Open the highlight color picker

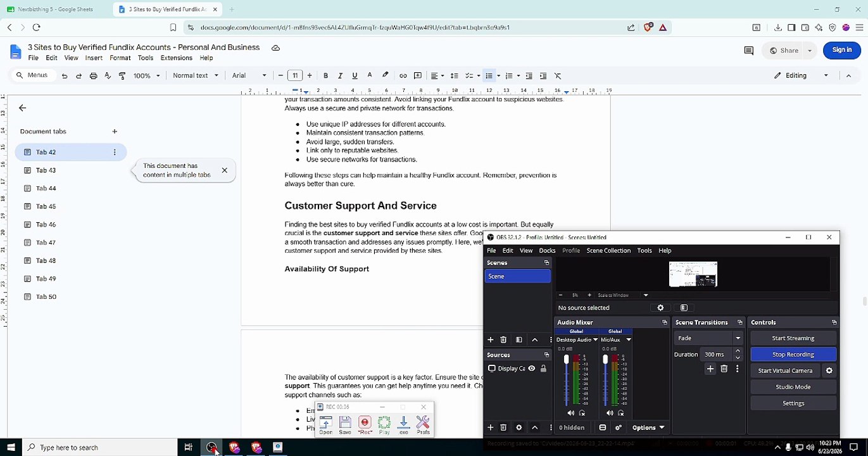385,76
